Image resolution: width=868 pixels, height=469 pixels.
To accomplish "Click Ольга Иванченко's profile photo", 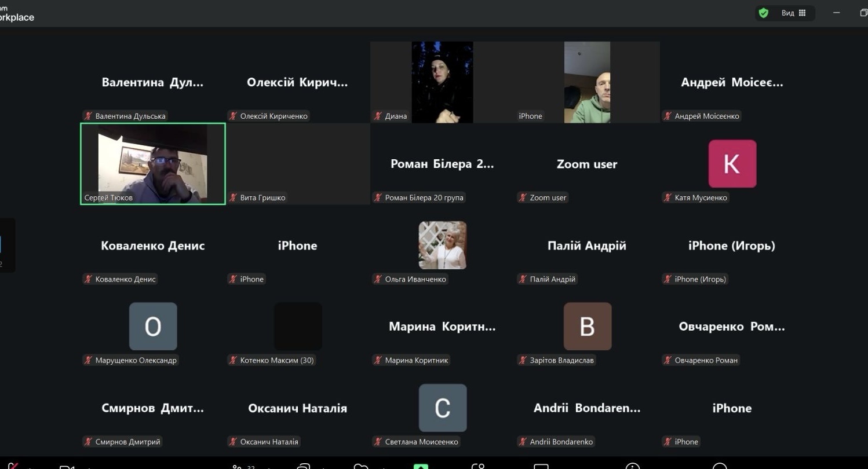I will pos(442,245).
